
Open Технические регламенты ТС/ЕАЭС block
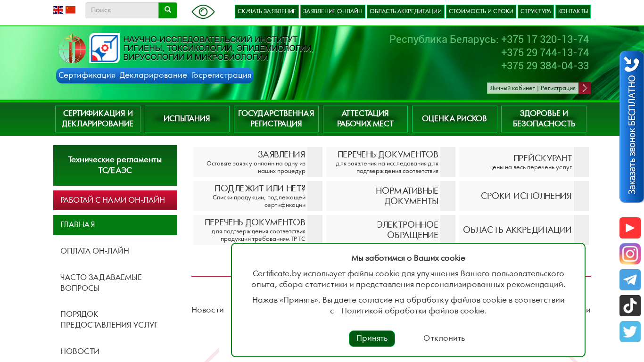tap(115, 165)
